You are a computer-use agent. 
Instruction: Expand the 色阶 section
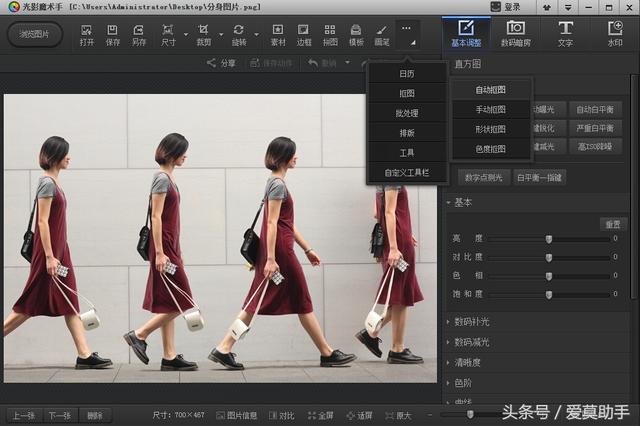tap(462, 382)
